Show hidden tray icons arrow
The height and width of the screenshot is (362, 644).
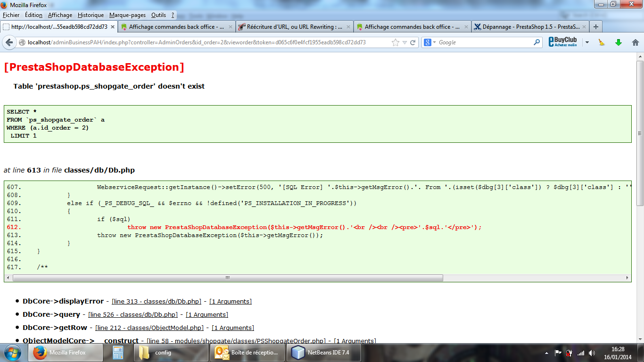(x=547, y=353)
